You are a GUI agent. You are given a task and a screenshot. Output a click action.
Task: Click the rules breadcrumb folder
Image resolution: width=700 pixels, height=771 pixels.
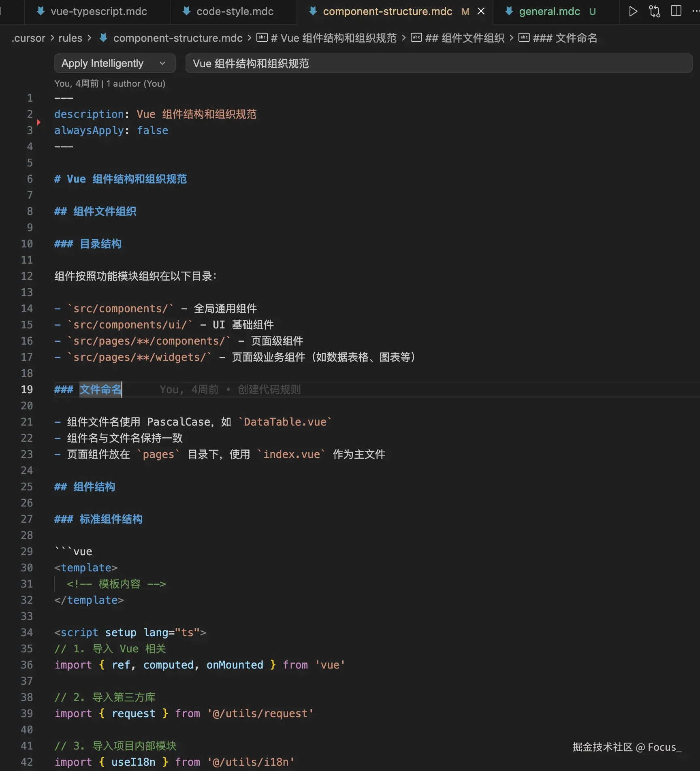pyautogui.click(x=70, y=38)
